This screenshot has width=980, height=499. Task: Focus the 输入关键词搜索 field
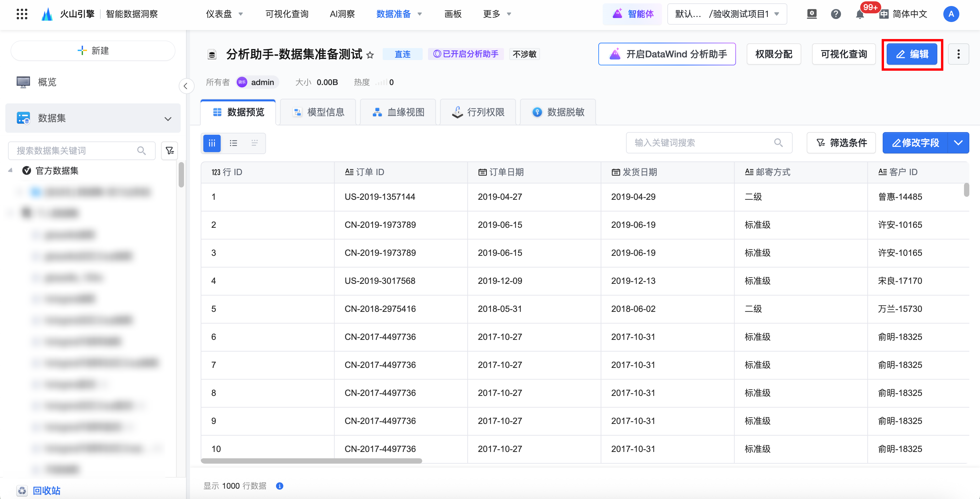point(709,143)
